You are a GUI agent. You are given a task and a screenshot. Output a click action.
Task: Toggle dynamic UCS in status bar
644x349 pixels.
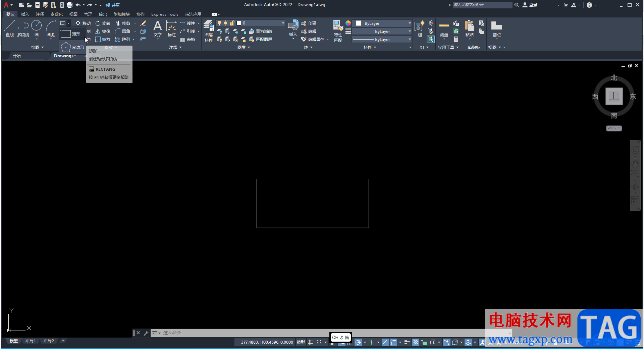(446, 342)
